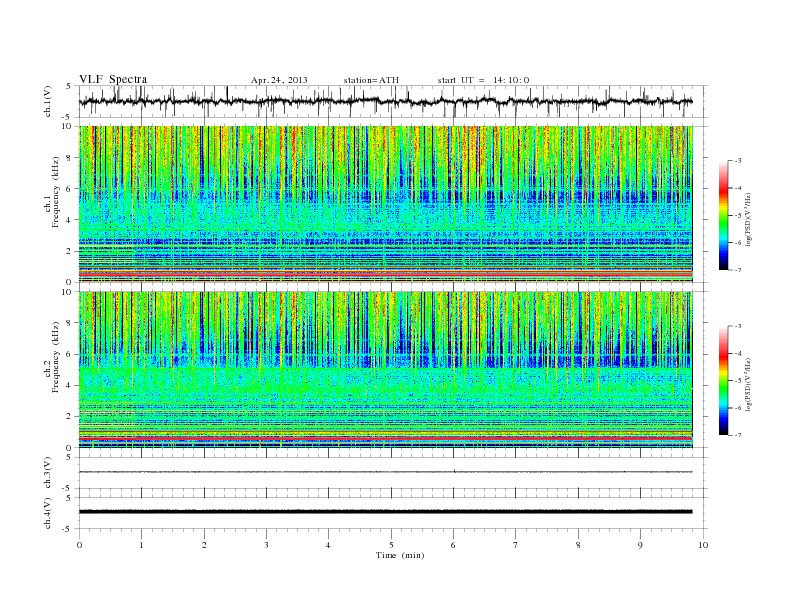The image size is (792, 612).
Task: Click the ch.1 spectrogram "4" kHz tick label
Action: pyautogui.click(x=70, y=220)
